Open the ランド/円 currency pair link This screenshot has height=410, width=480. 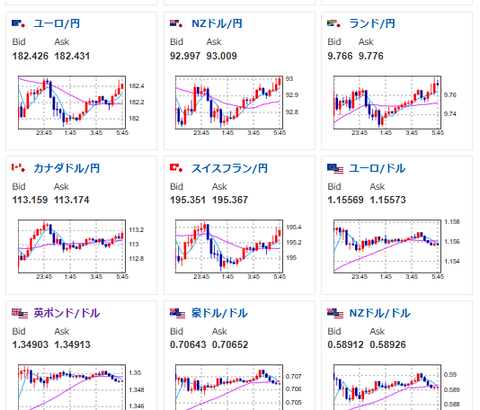click(x=372, y=24)
